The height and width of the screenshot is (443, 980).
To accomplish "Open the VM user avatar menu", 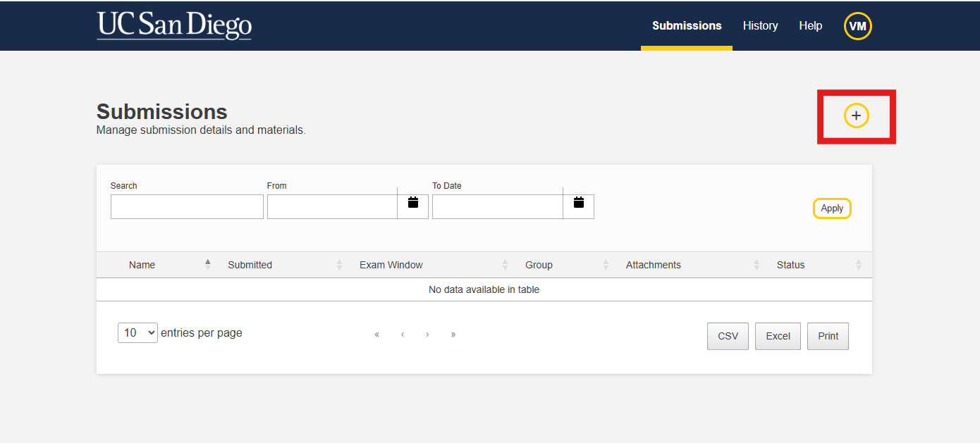I will (857, 26).
